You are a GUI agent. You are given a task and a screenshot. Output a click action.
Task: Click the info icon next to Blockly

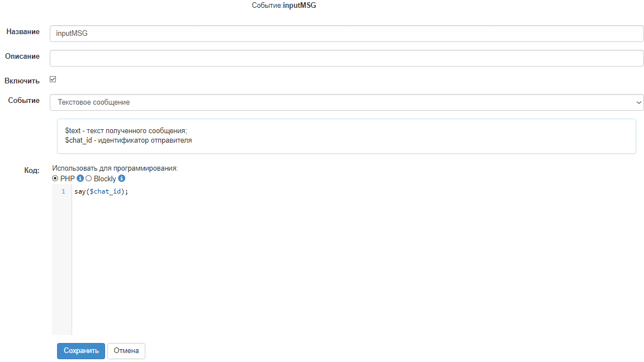pyautogui.click(x=121, y=178)
